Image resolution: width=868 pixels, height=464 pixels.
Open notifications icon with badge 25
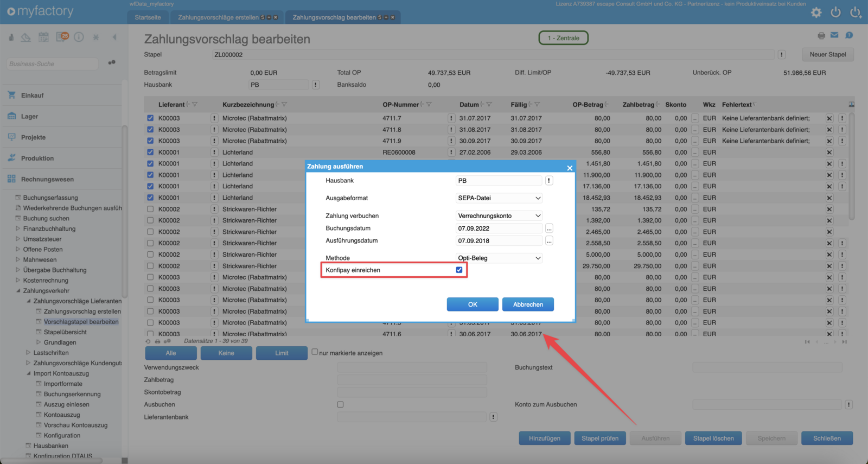click(x=62, y=37)
